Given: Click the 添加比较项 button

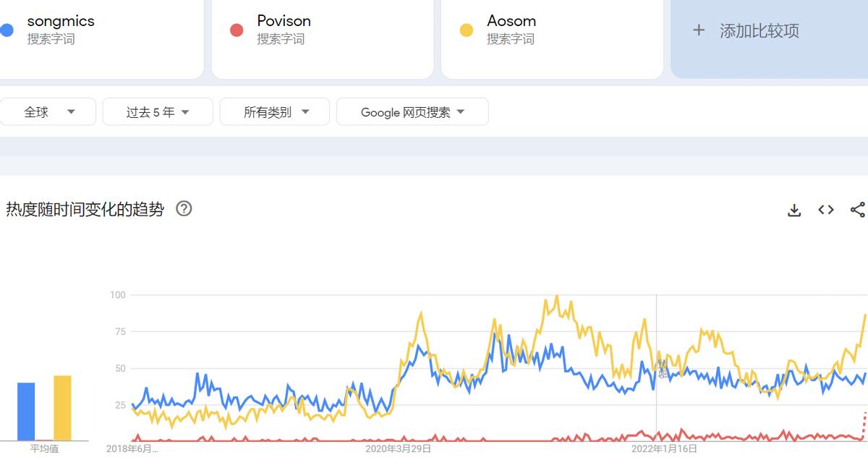Looking at the screenshot, I should pyautogui.click(x=759, y=31).
